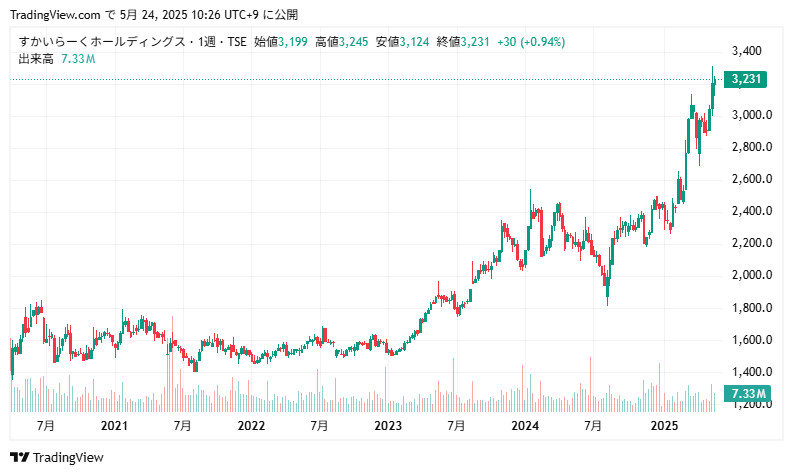Click the 2024 time axis label
The height and width of the screenshot is (475, 793).
click(525, 426)
